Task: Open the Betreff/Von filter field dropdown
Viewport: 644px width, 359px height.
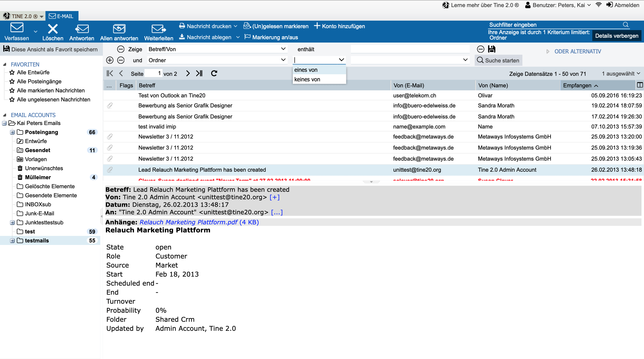Action: (283, 49)
